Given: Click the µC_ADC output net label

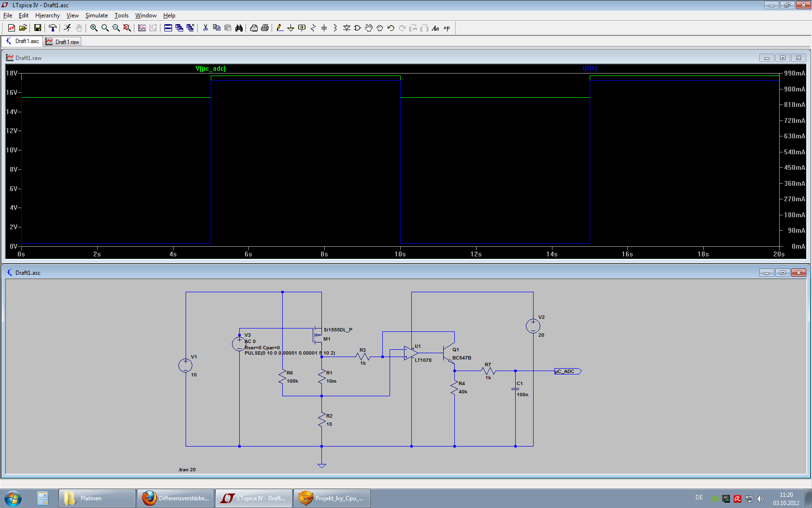Looking at the screenshot, I should click(x=567, y=371).
